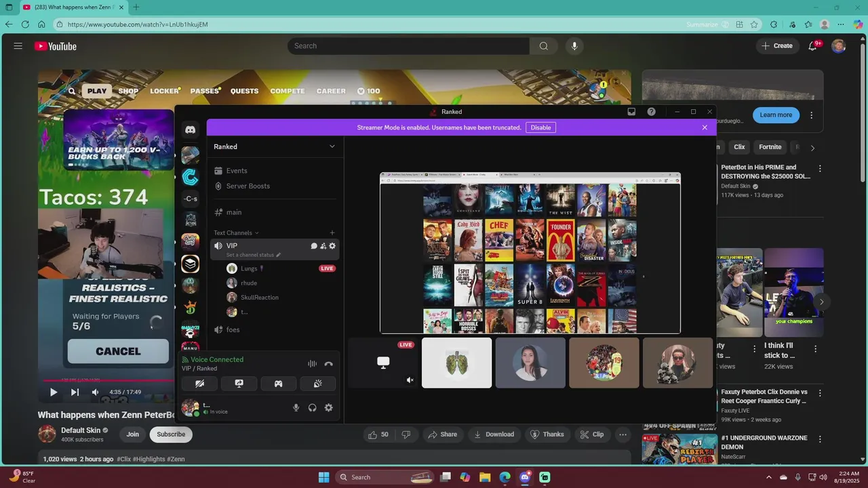868x488 pixels.
Task: Download the YouTube video
Action: click(x=494, y=434)
